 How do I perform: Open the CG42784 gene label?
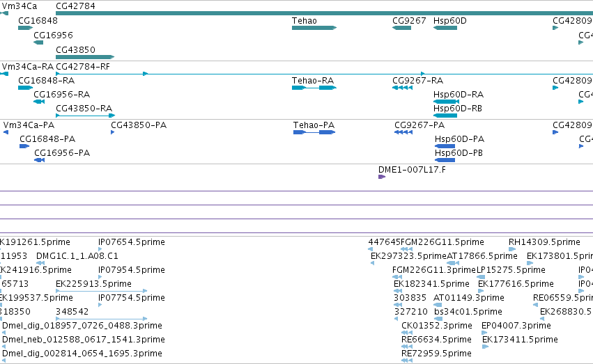pos(76,6)
